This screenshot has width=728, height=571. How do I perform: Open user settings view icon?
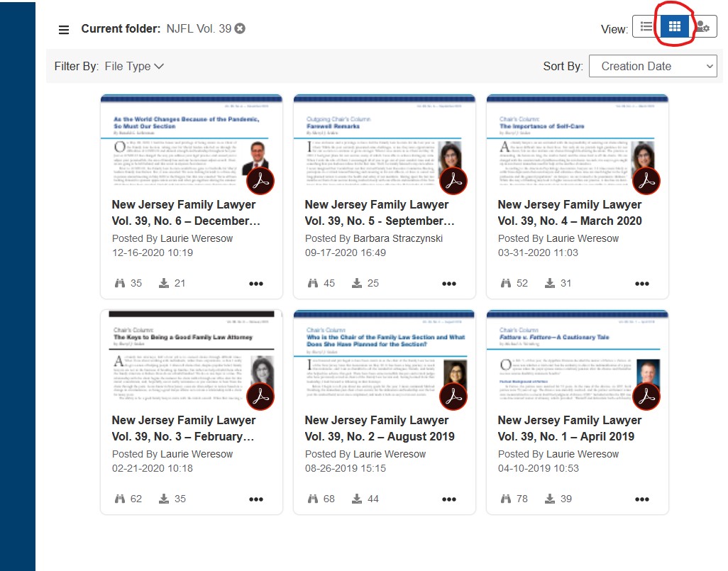703,27
